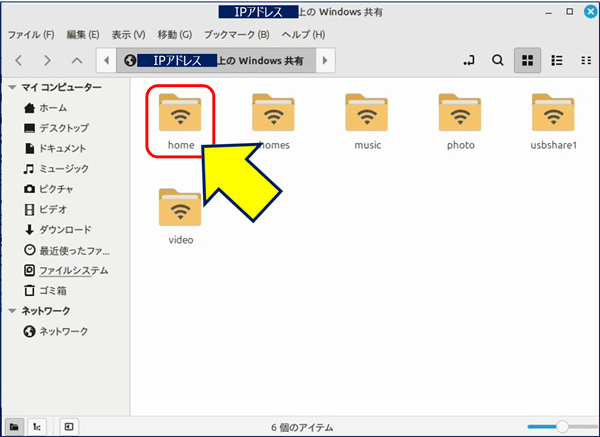
Task: Open ゴミ箱 trash in the sidebar
Action: pyautogui.click(x=45, y=290)
